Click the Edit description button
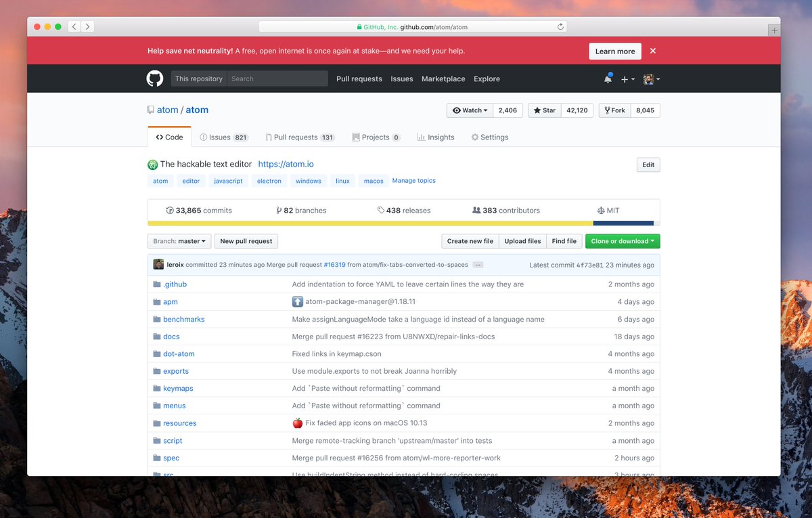Screen dimensions: 812x518 tap(648, 165)
